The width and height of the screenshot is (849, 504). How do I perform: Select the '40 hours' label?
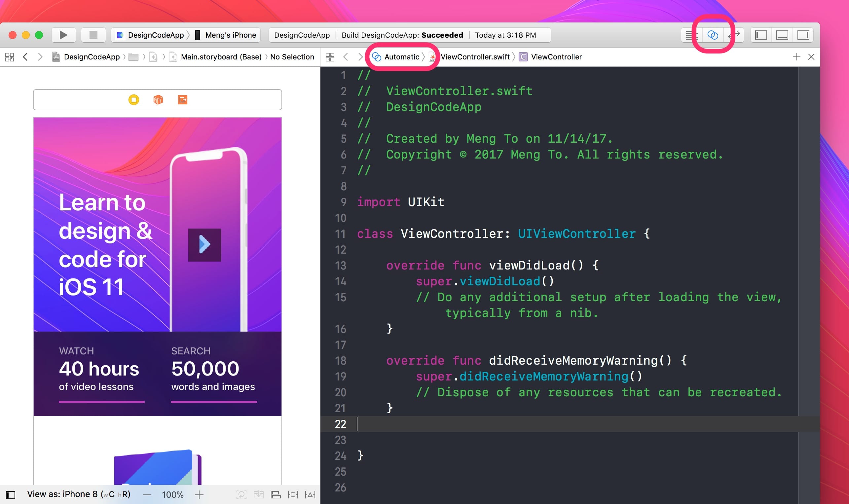(x=99, y=369)
